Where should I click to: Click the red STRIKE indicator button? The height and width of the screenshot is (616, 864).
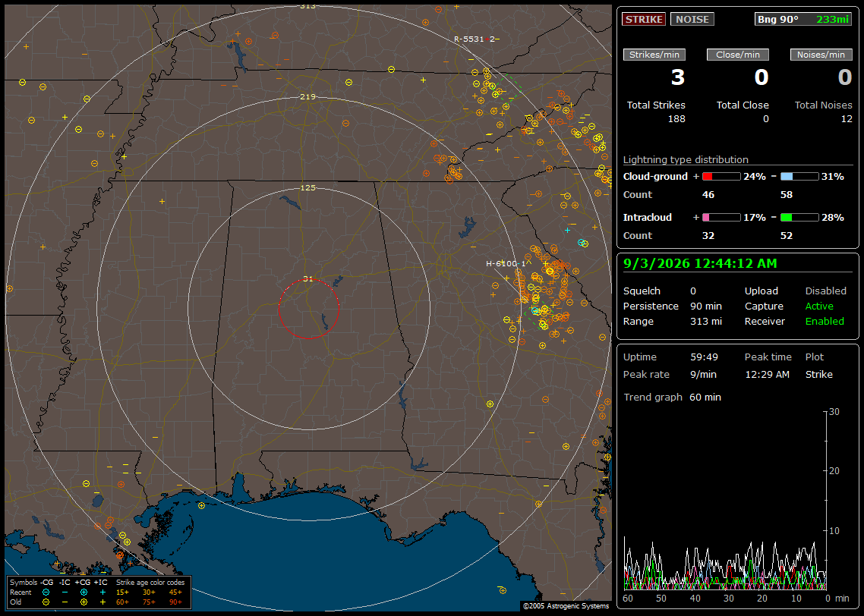(644, 19)
